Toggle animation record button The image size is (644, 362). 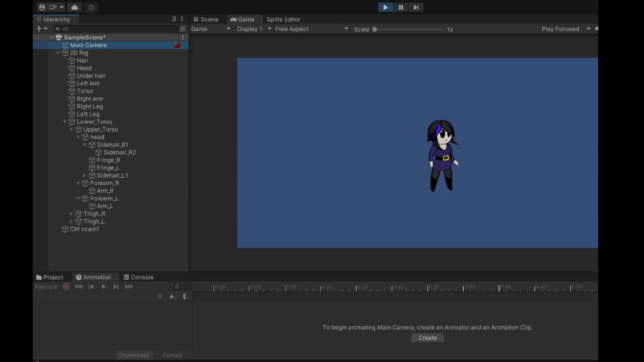66,287
